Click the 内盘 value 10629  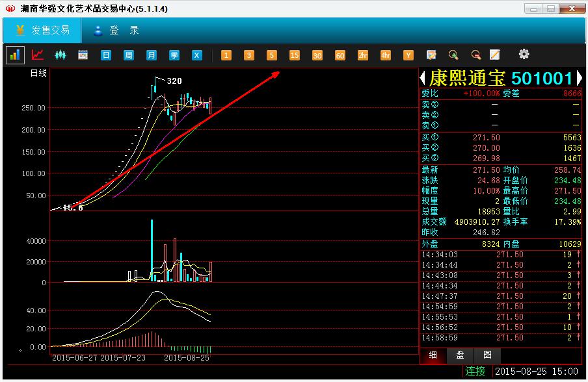(x=570, y=244)
